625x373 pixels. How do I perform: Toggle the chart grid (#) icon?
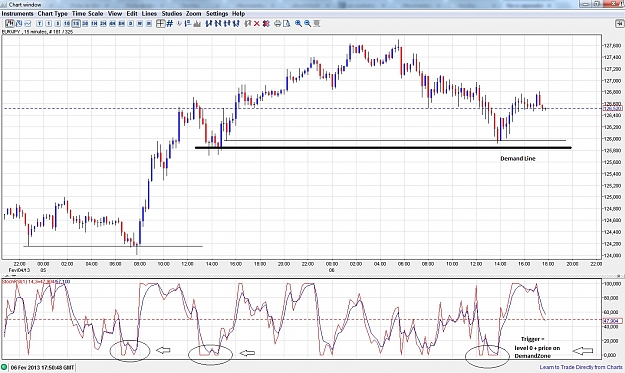170,24
